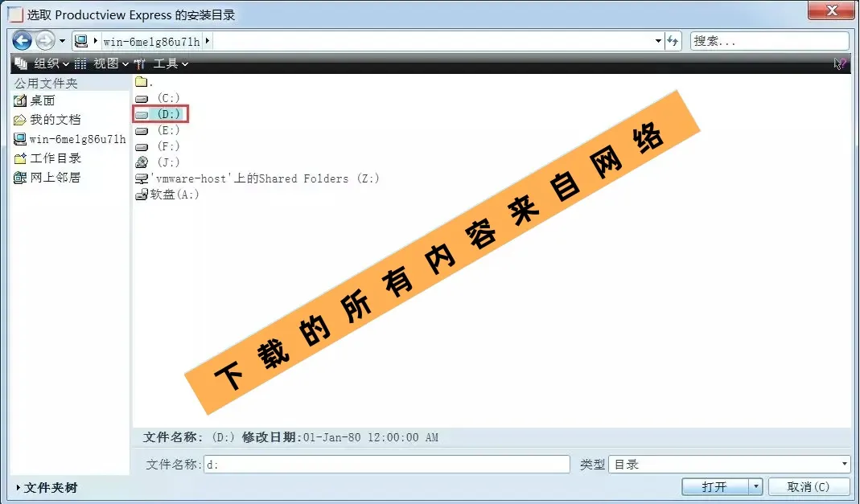Click the computer icon in address bar
This screenshot has width=860, height=504.
click(x=81, y=41)
